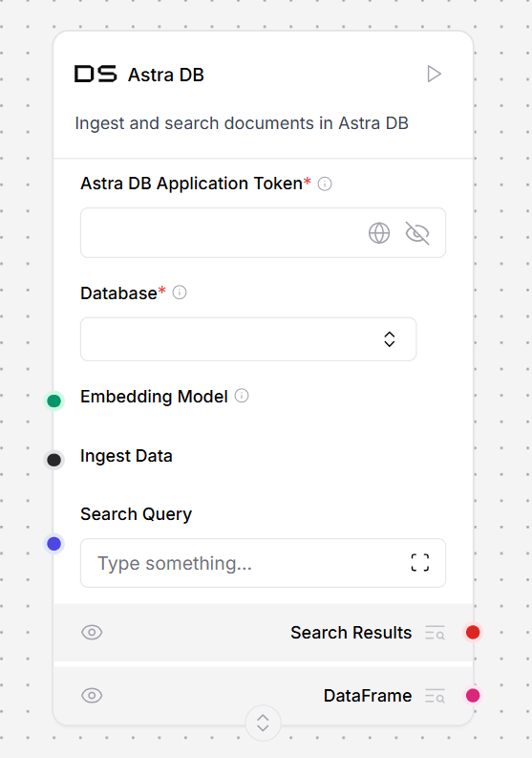Click the DS logo icon in header

pyautogui.click(x=96, y=74)
